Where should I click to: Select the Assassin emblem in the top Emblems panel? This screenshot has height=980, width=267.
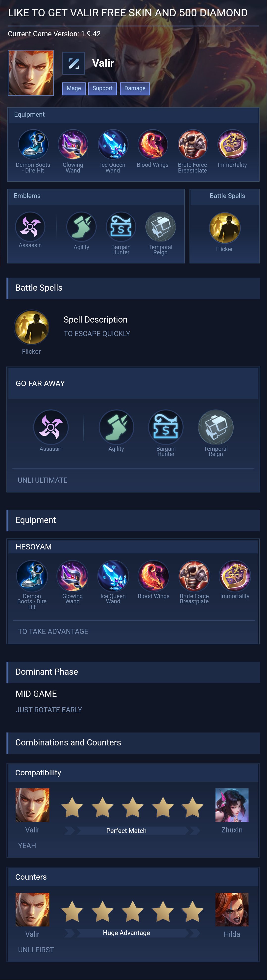(30, 227)
